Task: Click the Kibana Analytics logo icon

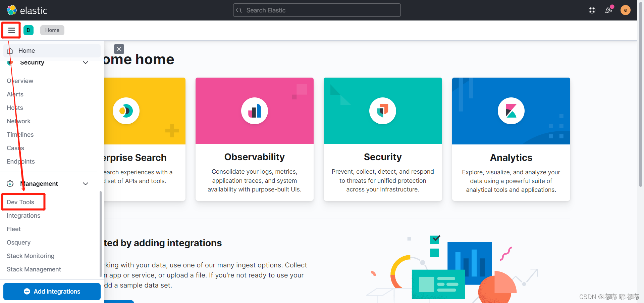Action: pos(511,111)
